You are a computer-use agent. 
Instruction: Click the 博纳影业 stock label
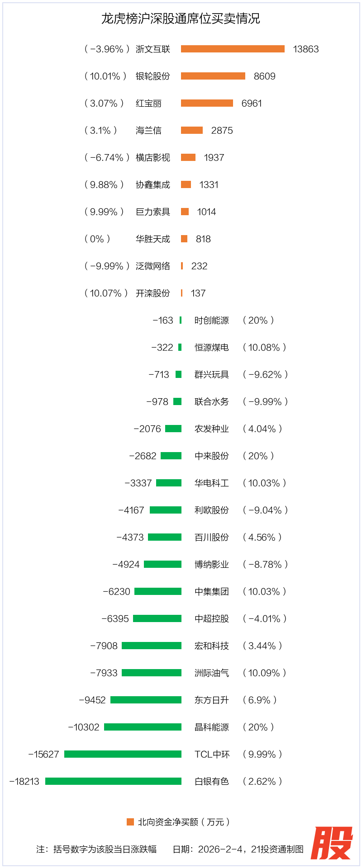coord(212,564)
